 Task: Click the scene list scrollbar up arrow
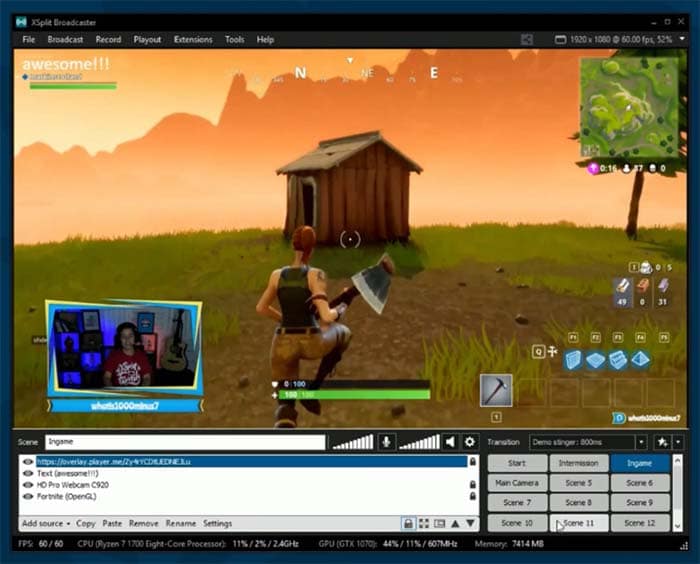(x=677, y=460)
